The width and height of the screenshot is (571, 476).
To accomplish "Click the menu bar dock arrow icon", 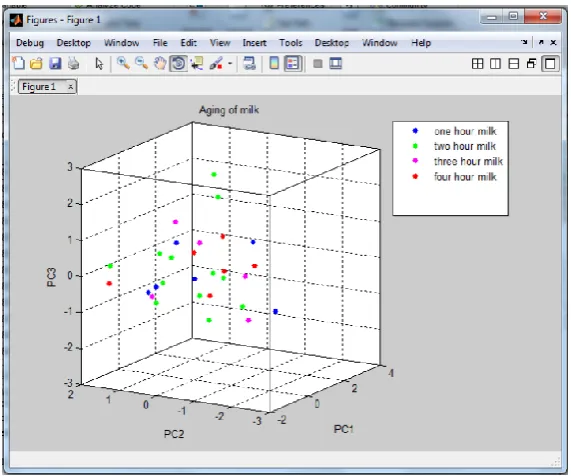I will (x=524, y=42).
